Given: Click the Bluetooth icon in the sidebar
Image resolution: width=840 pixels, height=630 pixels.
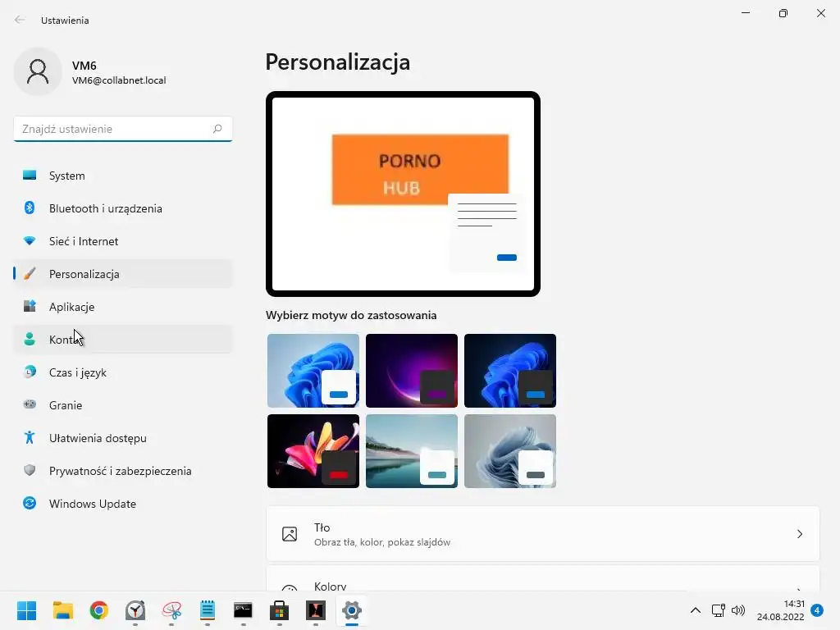Looking at the screenshot, I should (x=30, y=208).
